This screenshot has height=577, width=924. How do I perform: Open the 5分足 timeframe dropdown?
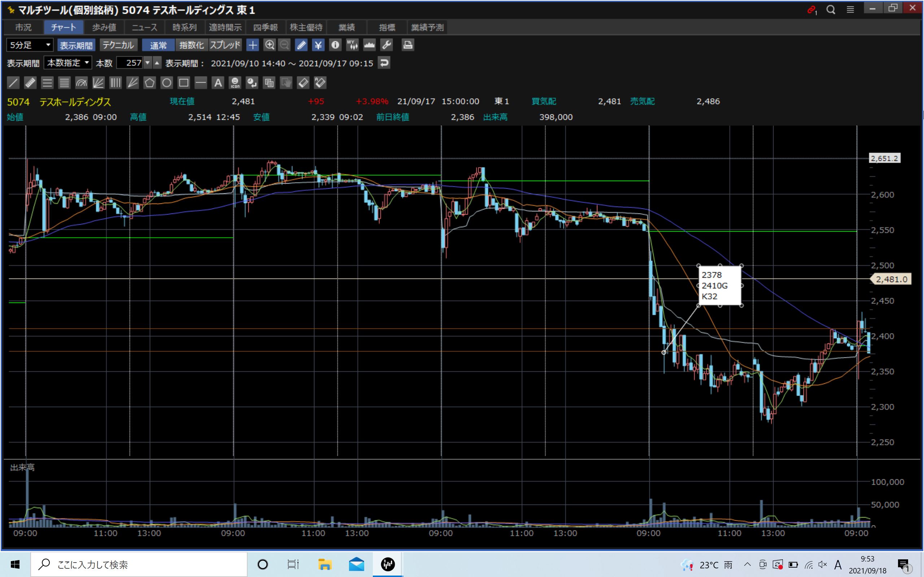pos(30,45)
